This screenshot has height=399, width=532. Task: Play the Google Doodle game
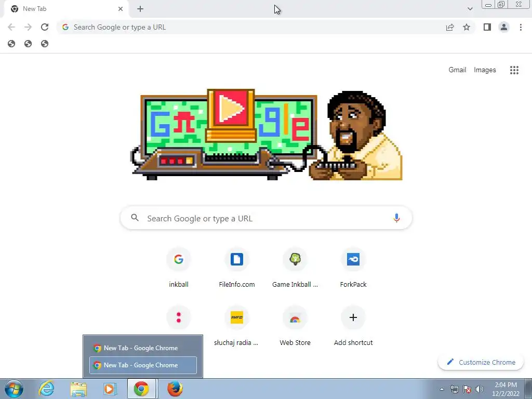pos(231,109)
